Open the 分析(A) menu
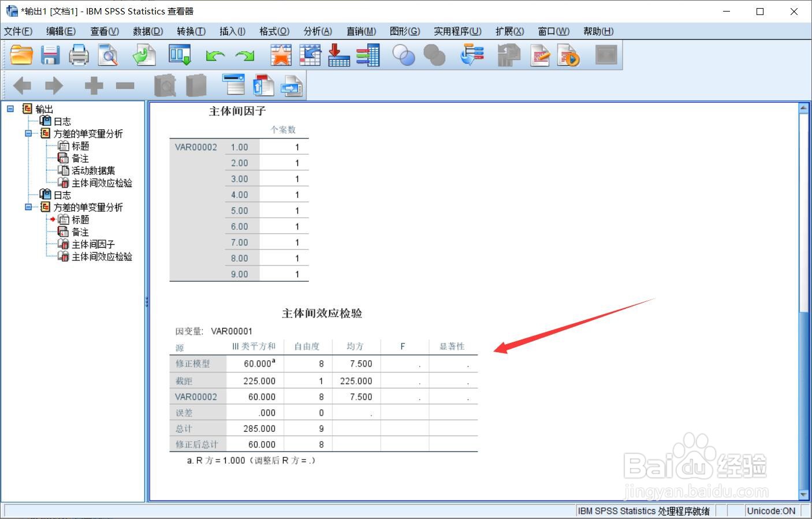 [x=317, y=31]
